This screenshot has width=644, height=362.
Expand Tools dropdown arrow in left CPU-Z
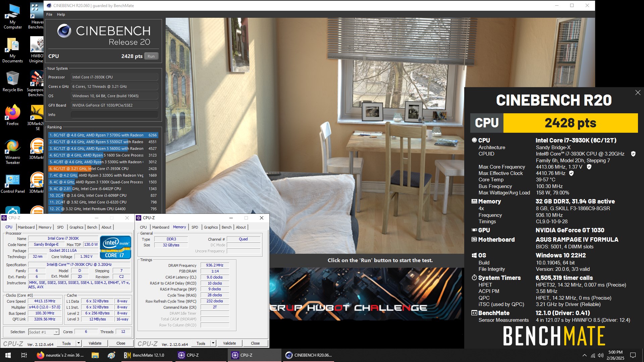click(x=78, y=344)
